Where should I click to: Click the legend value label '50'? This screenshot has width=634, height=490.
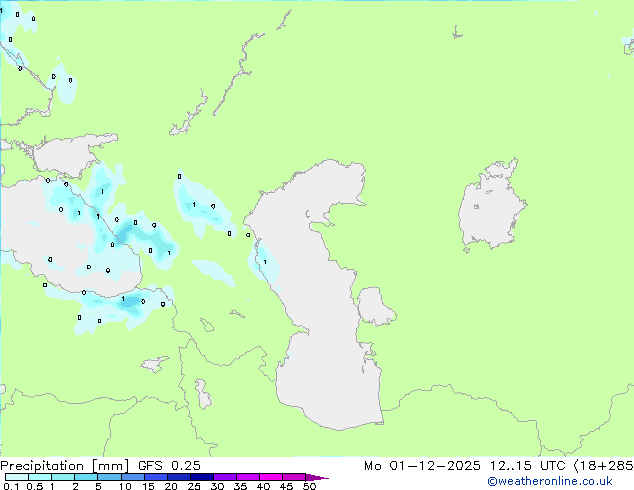click(309, 486)
